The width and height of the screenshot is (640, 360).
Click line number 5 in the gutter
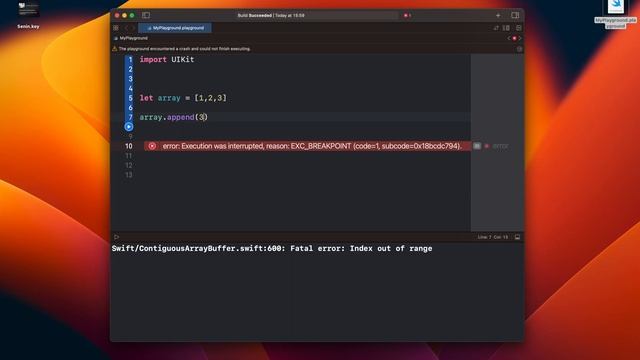click(130, 98)
